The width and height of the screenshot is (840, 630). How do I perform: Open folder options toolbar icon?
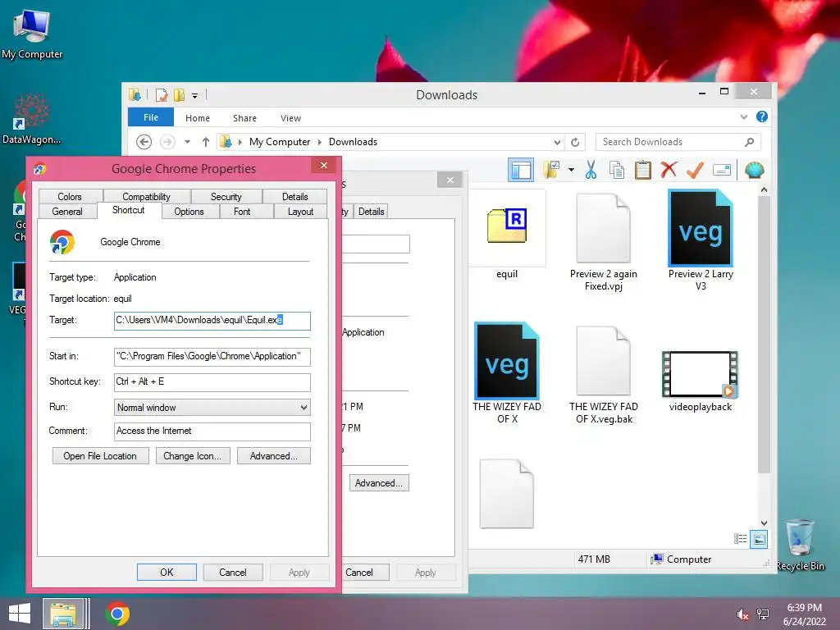(x=551, y=170)
